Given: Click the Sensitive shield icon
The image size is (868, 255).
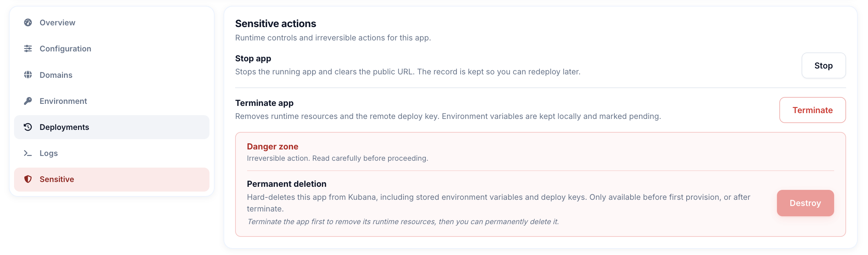Looking at the screenshot, I should coord(28,179).
